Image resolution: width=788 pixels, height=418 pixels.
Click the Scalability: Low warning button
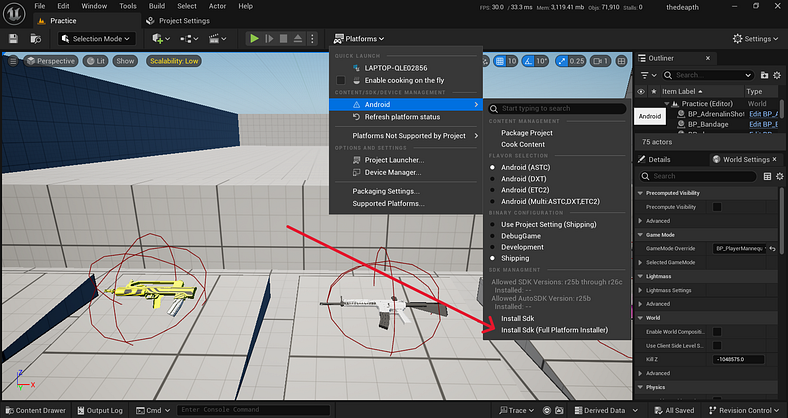pos(174,61)
